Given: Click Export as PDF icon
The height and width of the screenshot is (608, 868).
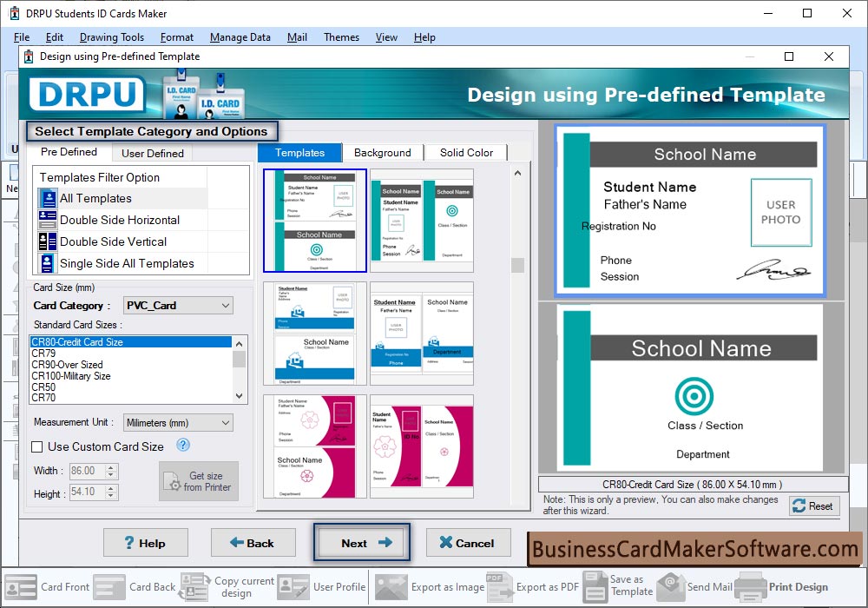Looking at the screenshot, I should 500,587.
